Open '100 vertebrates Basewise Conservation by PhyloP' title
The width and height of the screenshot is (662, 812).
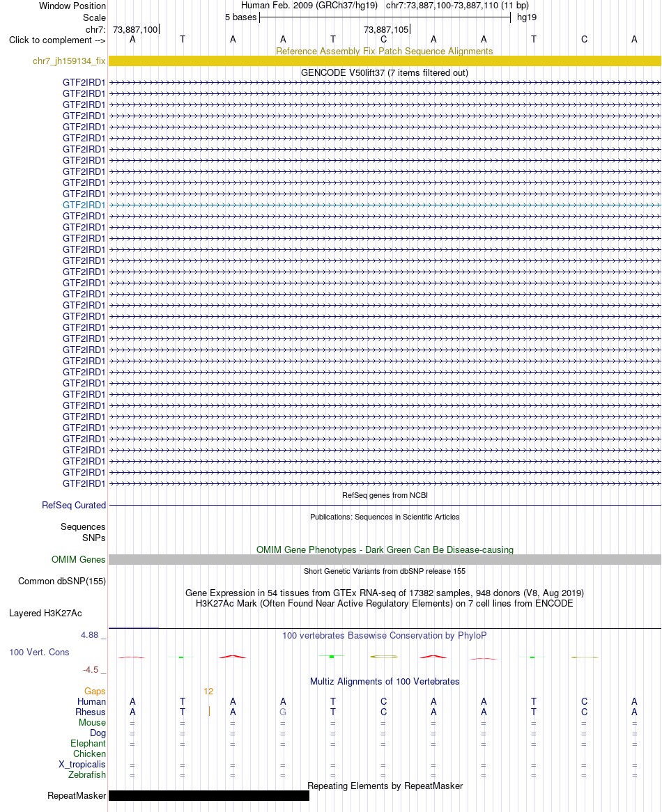point(385,635)
